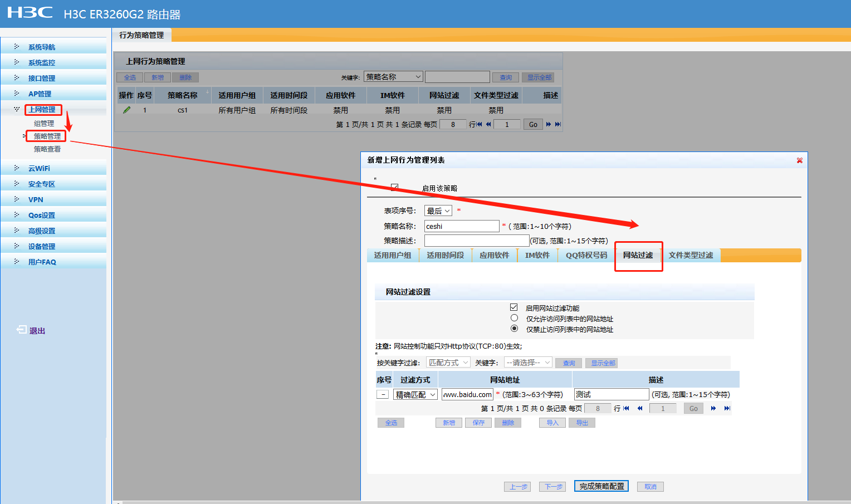Click the arrow icon beside 安全专区

(x=17, y=184)
